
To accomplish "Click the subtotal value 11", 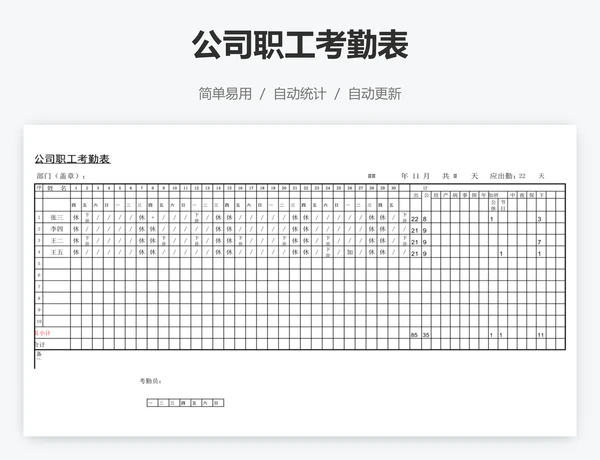I will click(x=540, y=335).
